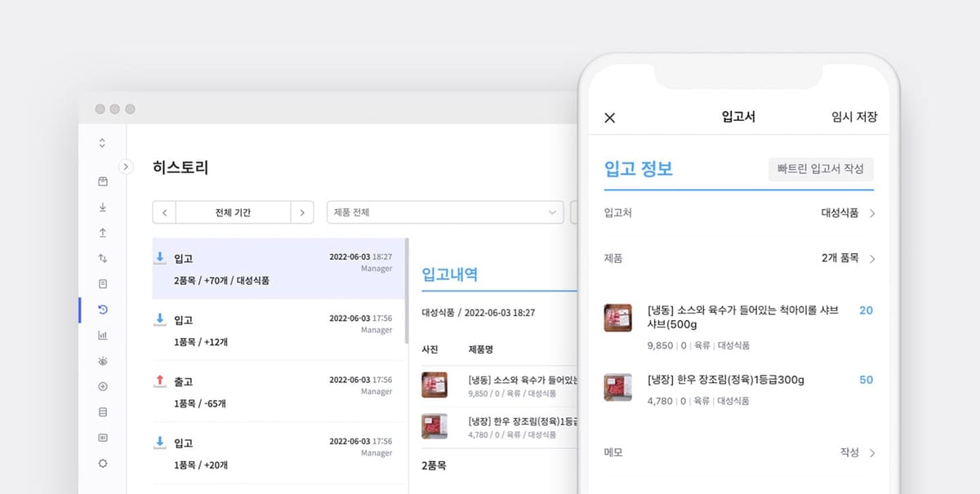Expand the 입고처 대성식품 row chevron
The image size is (980, 494).
(x=874, y=212)
